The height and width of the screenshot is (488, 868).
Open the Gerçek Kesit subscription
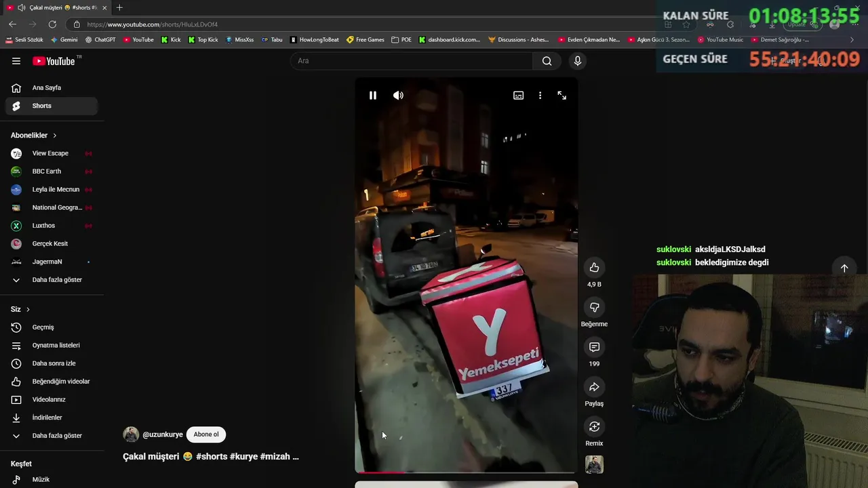tap(52, 243)
